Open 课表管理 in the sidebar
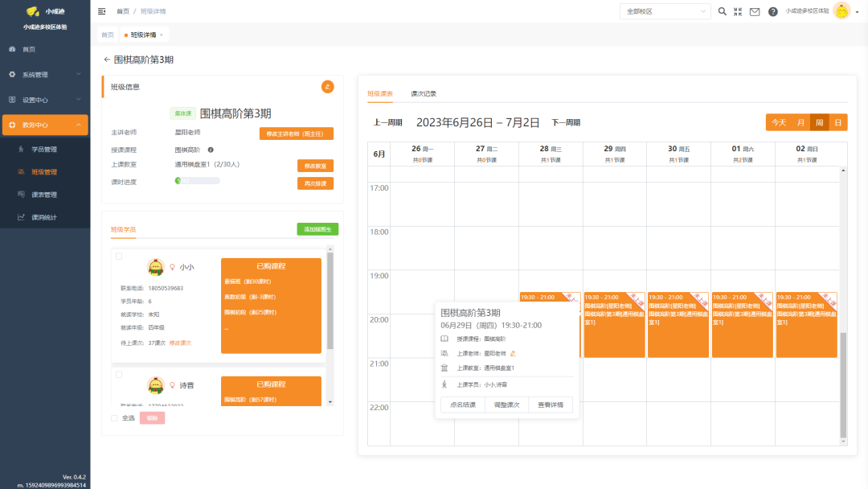The height and width of the screenshot is (489, 868). pos(45,195)
